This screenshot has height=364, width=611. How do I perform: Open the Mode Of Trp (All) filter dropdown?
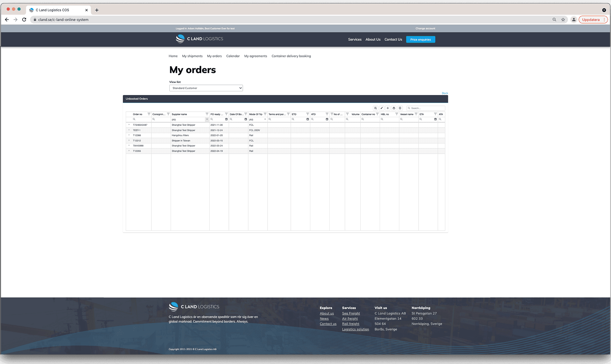click(x=265, y=120)
